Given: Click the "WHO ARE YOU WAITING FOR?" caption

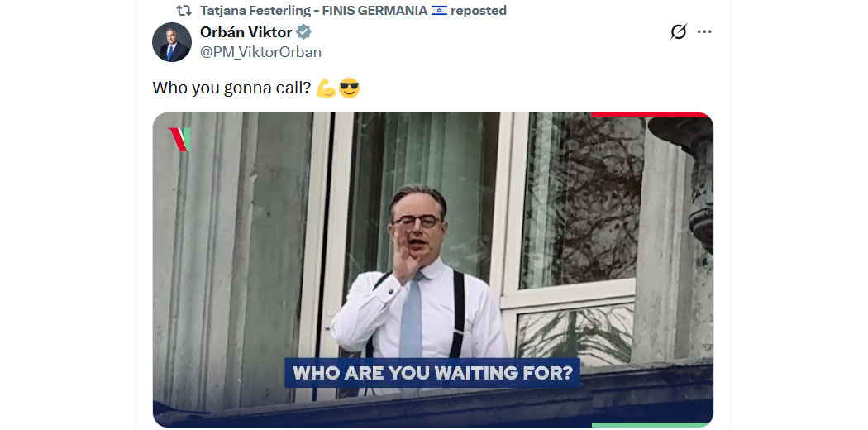Looking at the screenshot, I should point(432,373).
